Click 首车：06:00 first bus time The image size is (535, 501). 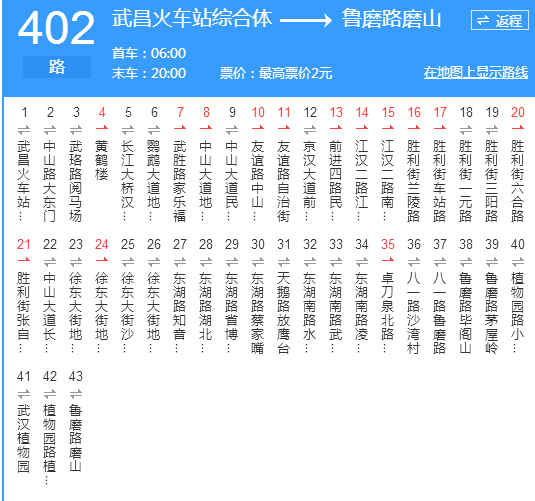(x=149, y=53)
